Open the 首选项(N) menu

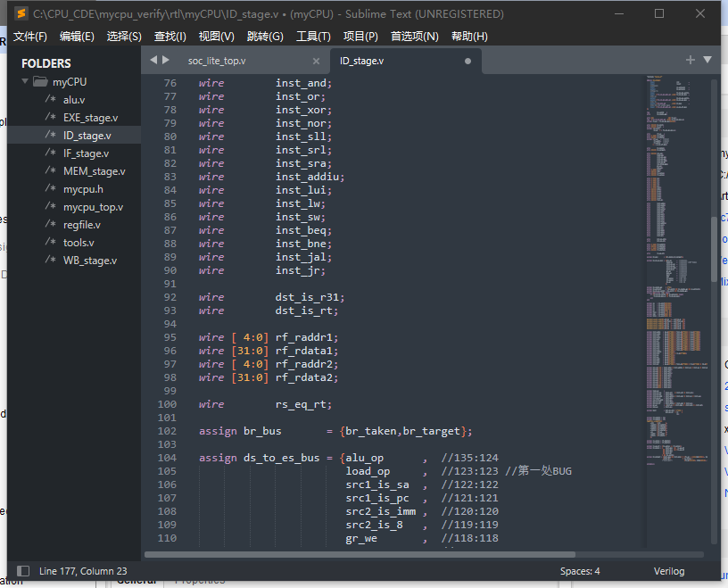pyautogui.click(x=414, y=37)
